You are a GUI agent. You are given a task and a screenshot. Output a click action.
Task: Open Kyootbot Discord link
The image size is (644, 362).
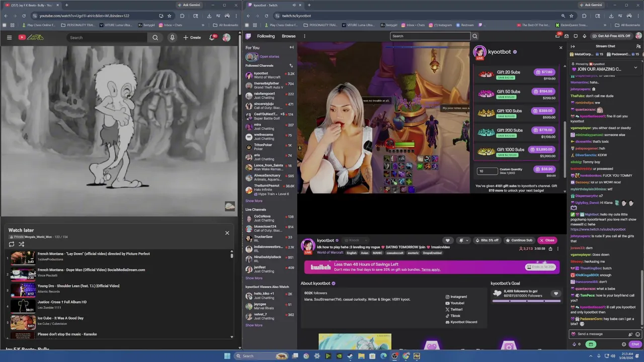click(461, 322)
